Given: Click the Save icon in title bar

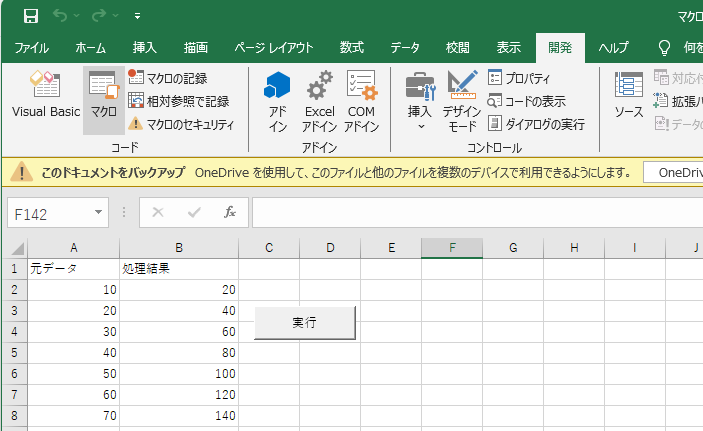Looking at the screenshot, I should pyautogui.click(x=31, y=16).
